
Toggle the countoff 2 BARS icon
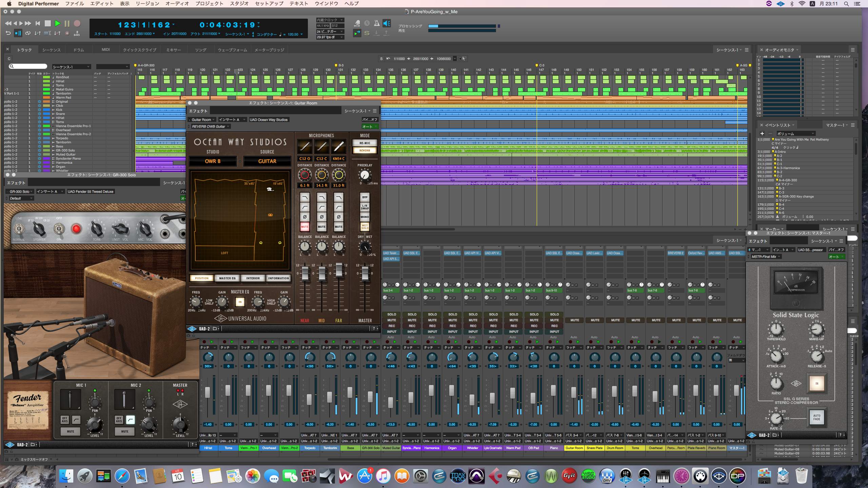point(77,33)
